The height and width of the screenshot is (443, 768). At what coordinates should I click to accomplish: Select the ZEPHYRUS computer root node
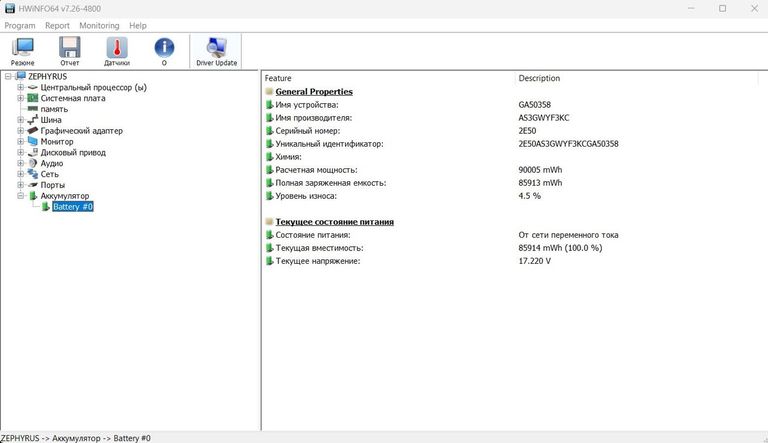(50, 76)
